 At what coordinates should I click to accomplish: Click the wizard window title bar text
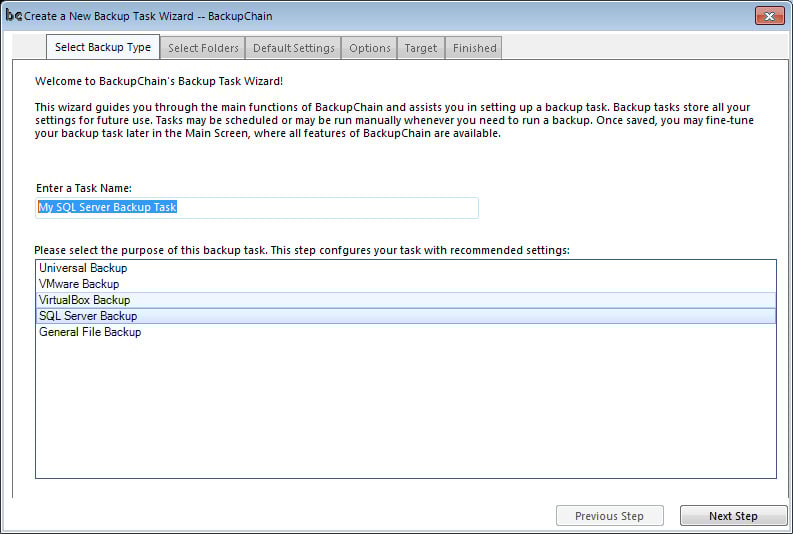pyautogui.click(x=148, y=16)
